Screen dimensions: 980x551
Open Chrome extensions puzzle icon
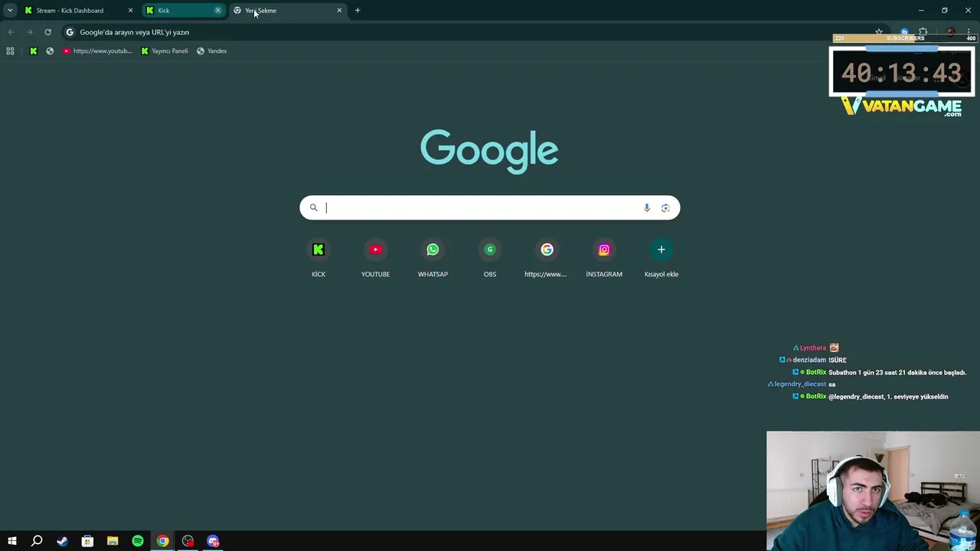[923, 32]
